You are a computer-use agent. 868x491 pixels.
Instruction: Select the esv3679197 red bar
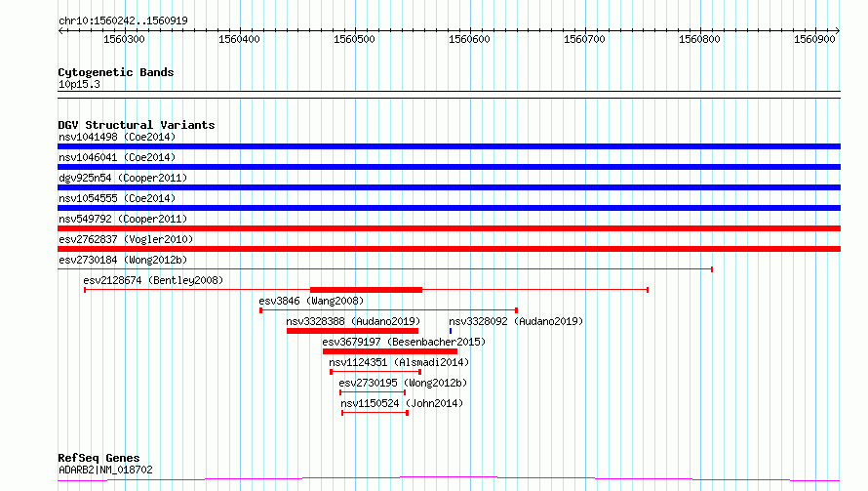tap(390, 351)
